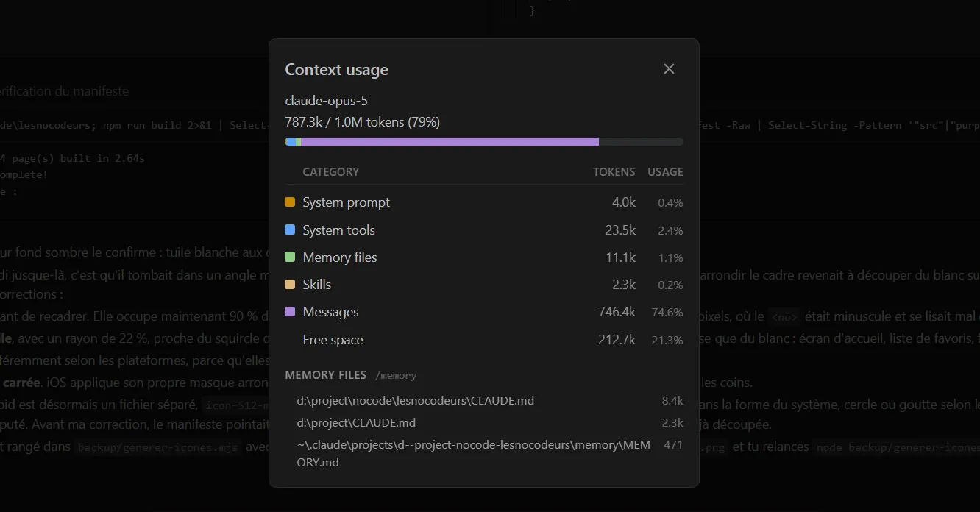Click the 21.3% Free space usage value

(667, 341)
